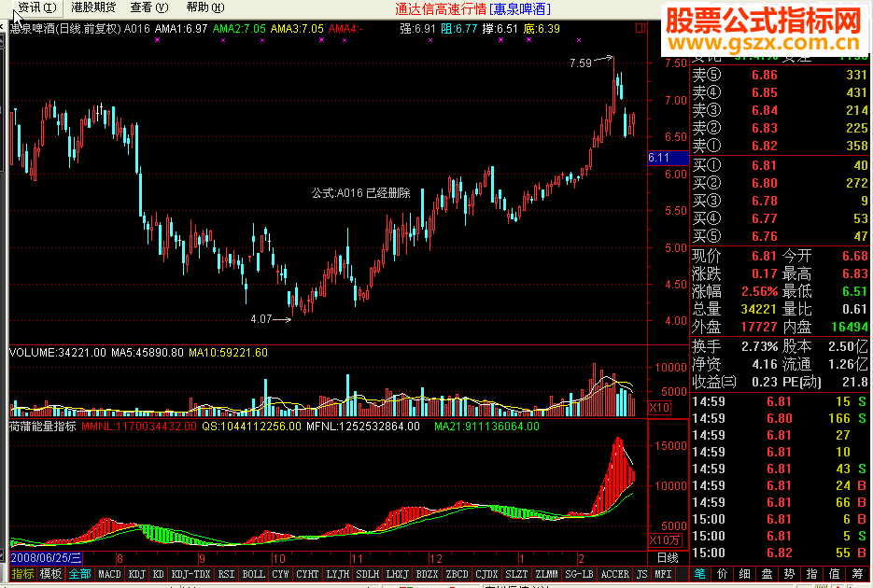Click the 卖⑤ 6.86 ask row
Viewport: 873px width, 588px height.
coord(780,75)
